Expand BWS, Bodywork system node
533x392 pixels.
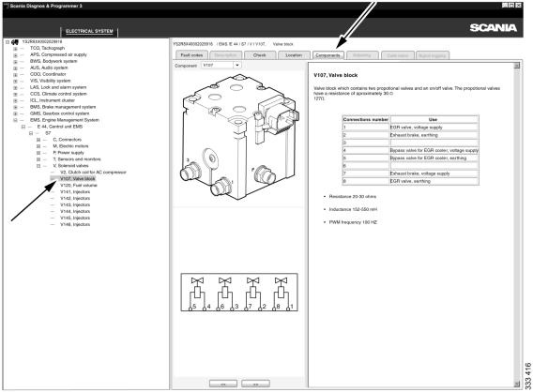coord(15,62)
